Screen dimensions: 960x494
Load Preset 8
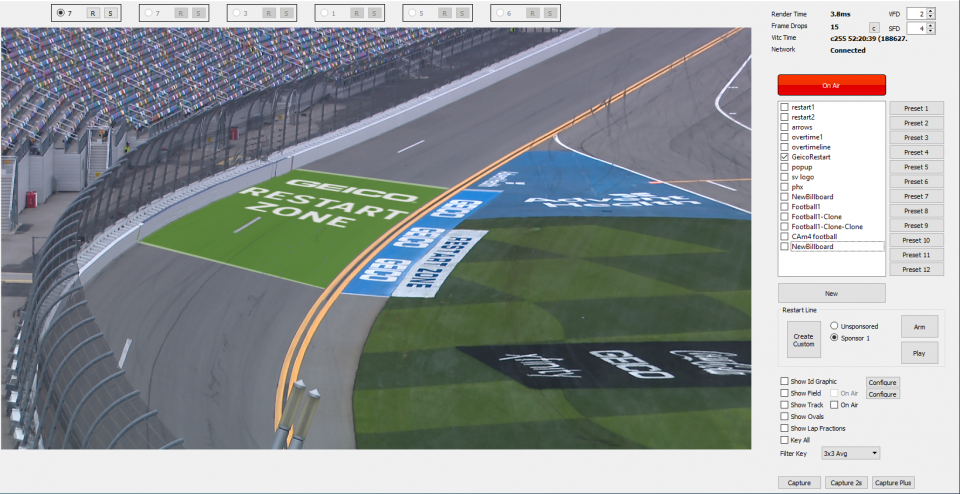[916, 211]
